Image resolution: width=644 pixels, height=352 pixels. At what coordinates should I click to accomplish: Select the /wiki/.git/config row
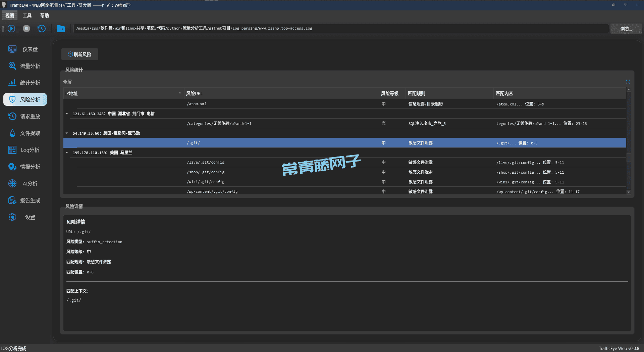[x=344, y=182]
